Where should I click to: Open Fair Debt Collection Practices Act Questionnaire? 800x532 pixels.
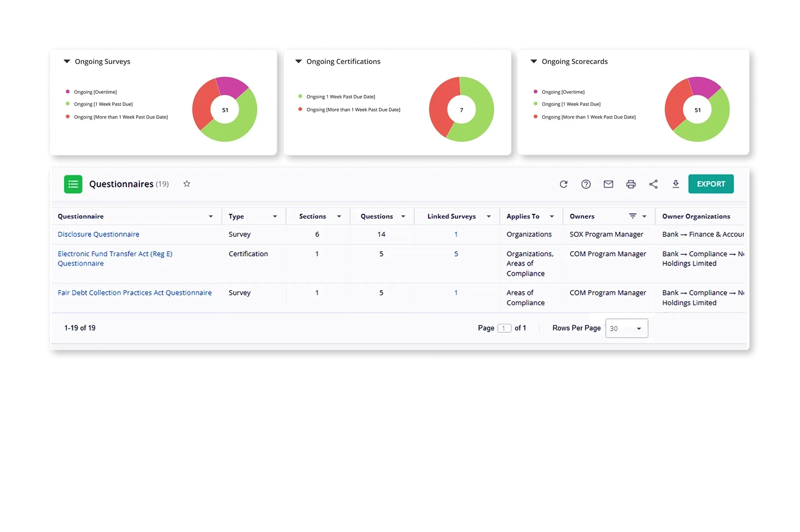tap(134, 293)
